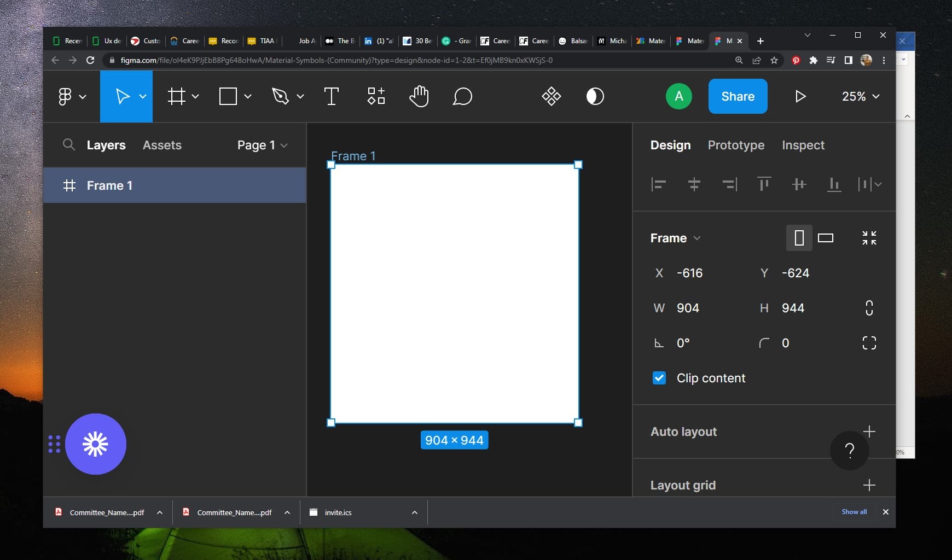Open a new browser tab
Screen dimensions: 952x560
pos(760,41)
